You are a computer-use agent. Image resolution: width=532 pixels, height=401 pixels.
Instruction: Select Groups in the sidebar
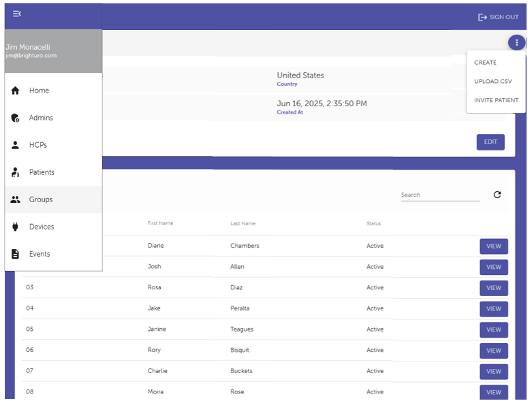[x=54, y=199]
